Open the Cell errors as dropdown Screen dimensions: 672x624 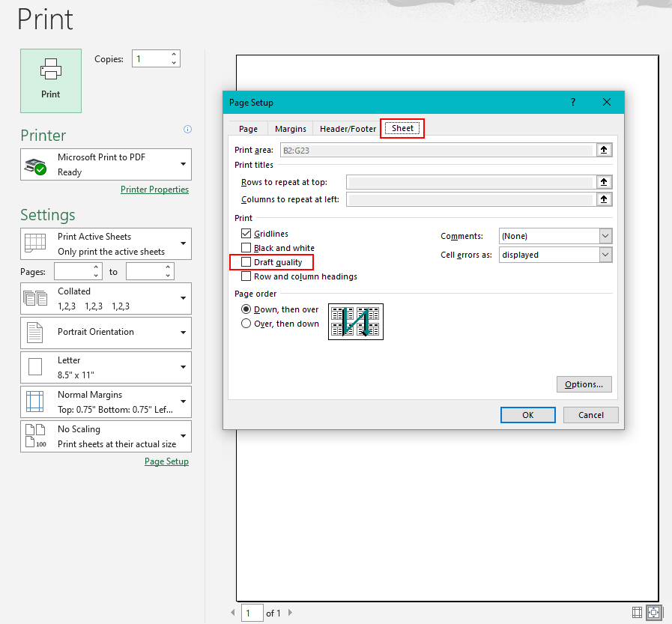[605, 255]
